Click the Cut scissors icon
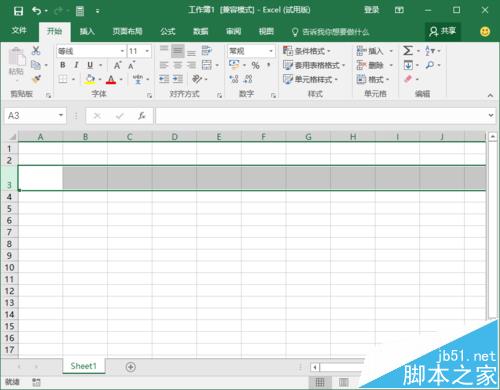The height and width of the screenshot is (390, 500). coord(36,51)
